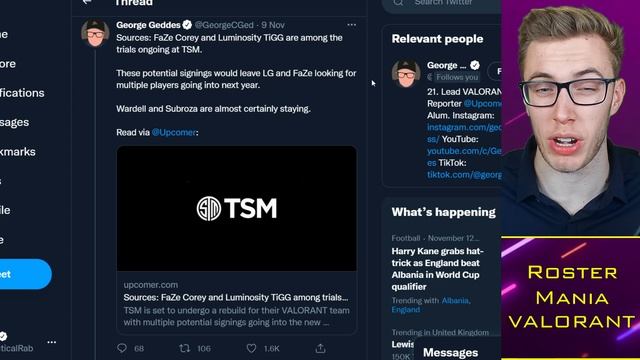Open the Bookmarks sidebar item
Screen dimensions: 640x360
pos(18,151)
